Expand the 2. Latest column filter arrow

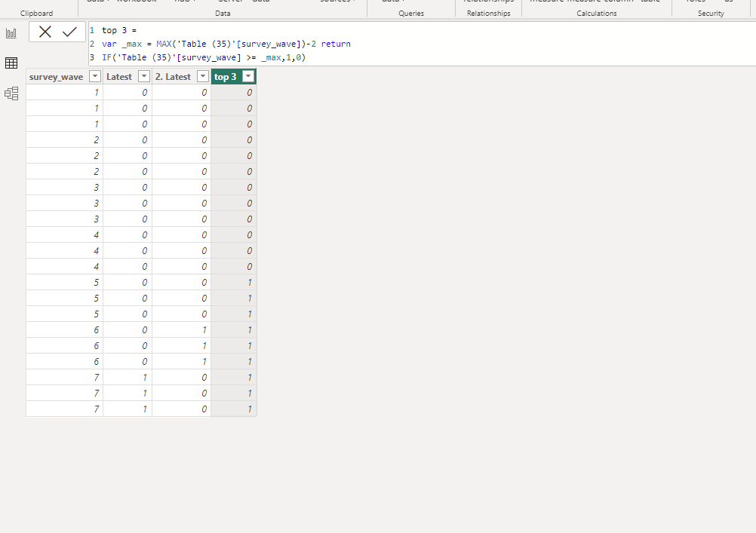coord(203,77)
